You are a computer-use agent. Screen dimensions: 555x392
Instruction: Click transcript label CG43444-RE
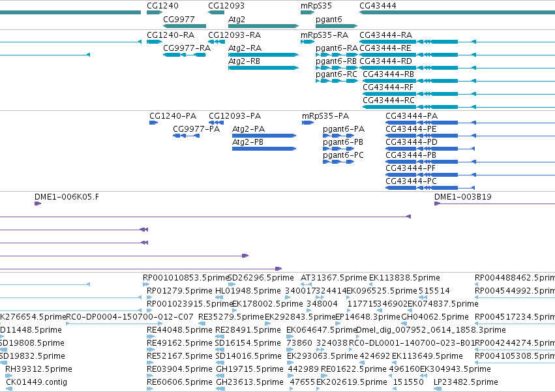tap(385, 48)
